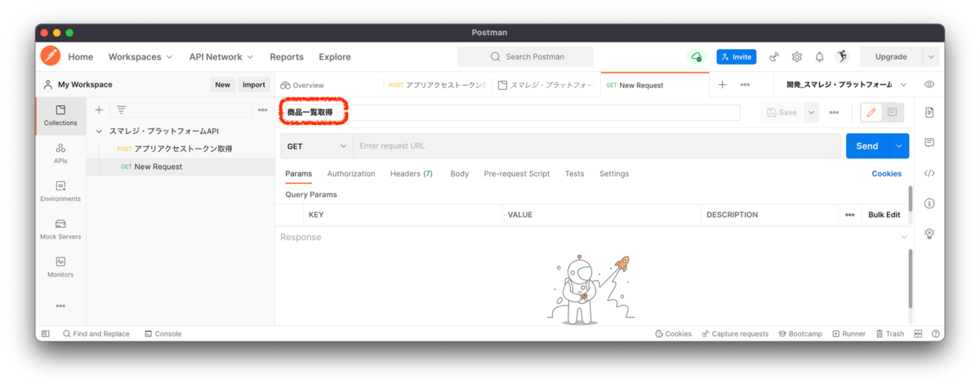The height and width of the screenshot is (388, 980).
Task: Collapse the スマレジ・プラットフォームAPI collection
Action: 99,131
